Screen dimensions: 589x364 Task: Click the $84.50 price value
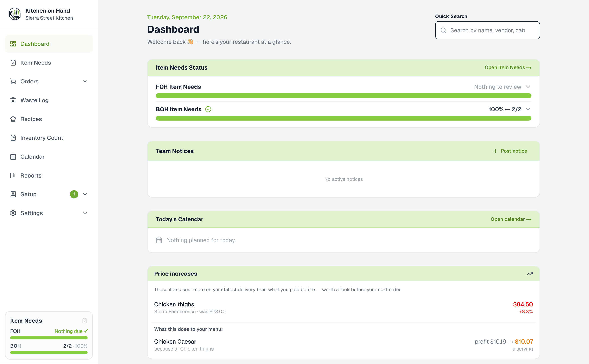(x=523, y=304)
